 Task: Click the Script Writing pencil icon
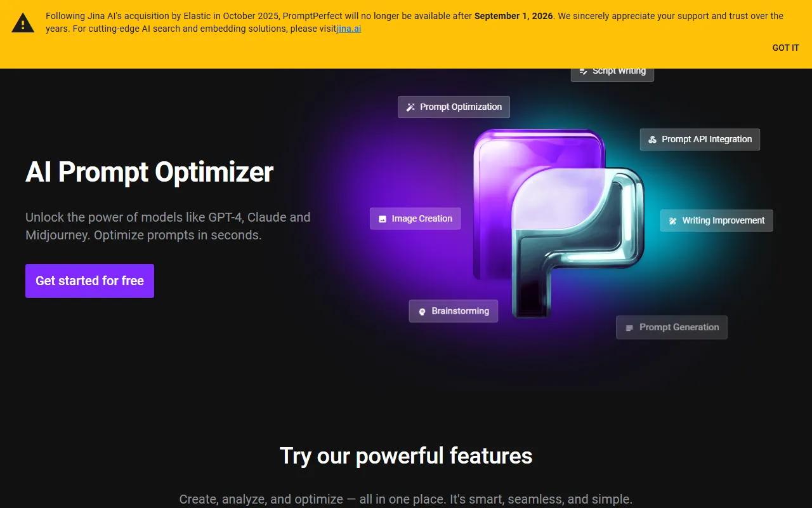click(x=583, y=71)
